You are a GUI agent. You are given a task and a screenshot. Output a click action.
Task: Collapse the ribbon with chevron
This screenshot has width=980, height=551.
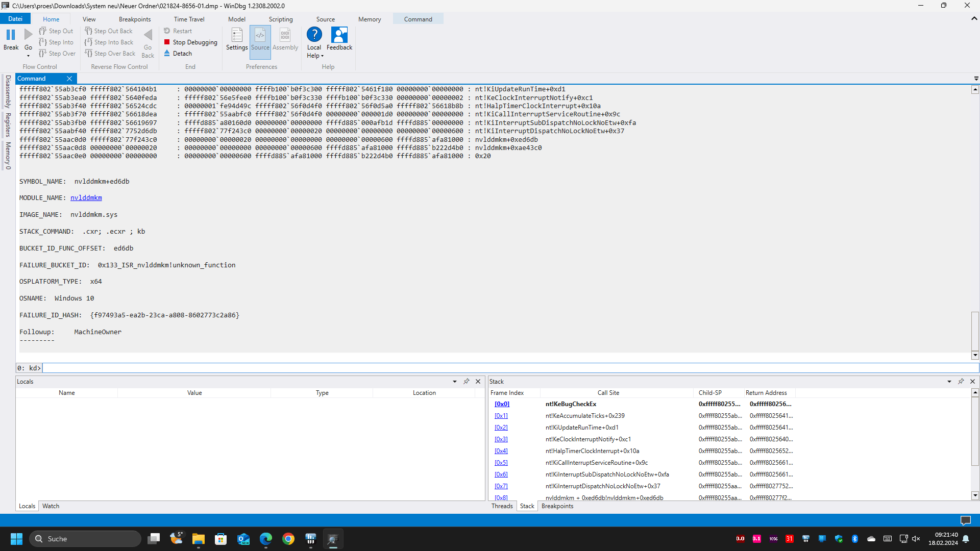[x=974, y=18]
